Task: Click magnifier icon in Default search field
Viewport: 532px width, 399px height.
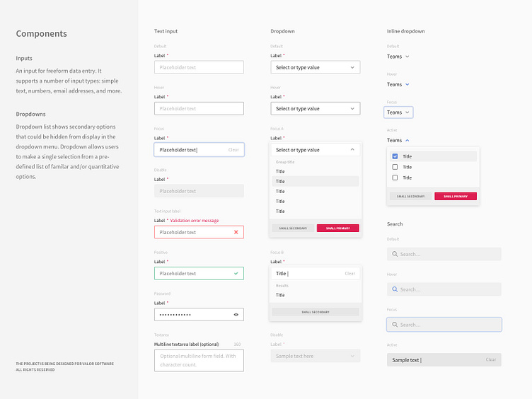Action: [395, 254]
